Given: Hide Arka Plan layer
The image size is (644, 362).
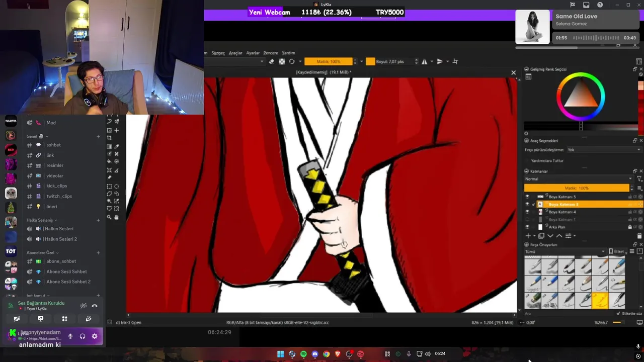Looking at the screenshot, I should tap(527, 227).
